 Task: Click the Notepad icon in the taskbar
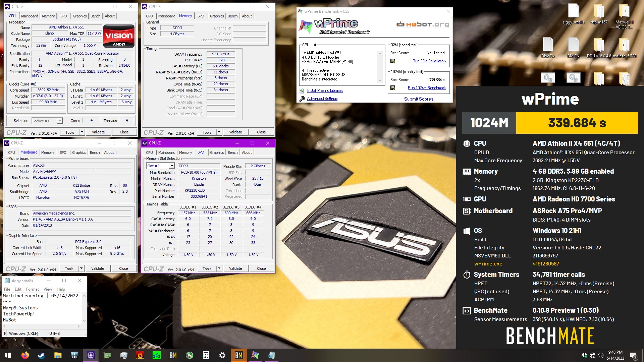click(x=272, y=355)
